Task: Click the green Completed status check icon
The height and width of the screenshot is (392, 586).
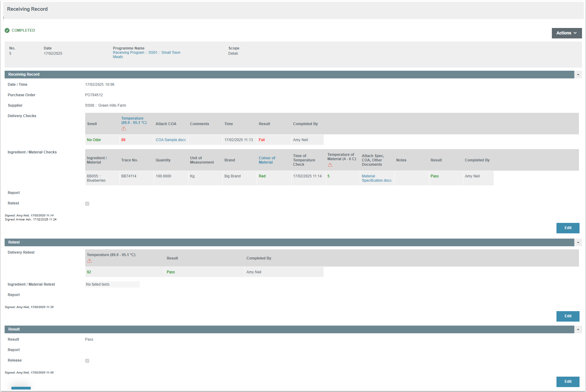Action: (7, 30)
